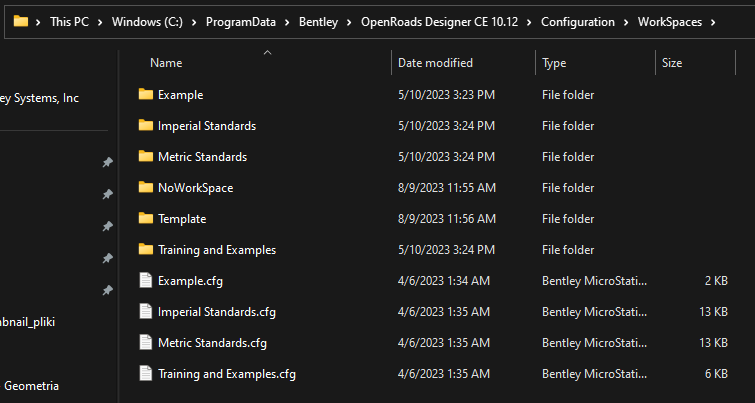Screen dimensions: 755x403
Task: Select the Template folder name
Action: (x=182, y=219)
